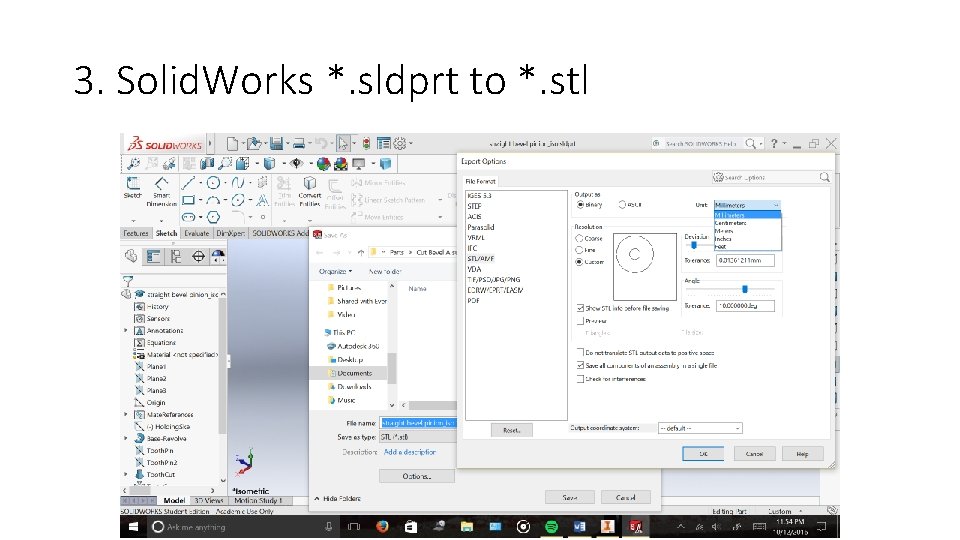Viewport: 960px width, 540px height.
Task: Select the Corner Rectangle sketch tool
Action: [x=189, y=200]
